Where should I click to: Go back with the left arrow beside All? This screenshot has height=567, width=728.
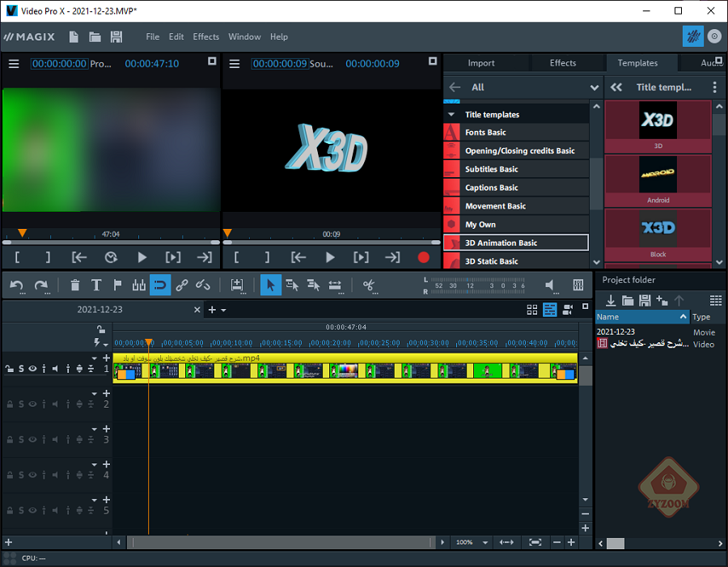tap(455, 87)
